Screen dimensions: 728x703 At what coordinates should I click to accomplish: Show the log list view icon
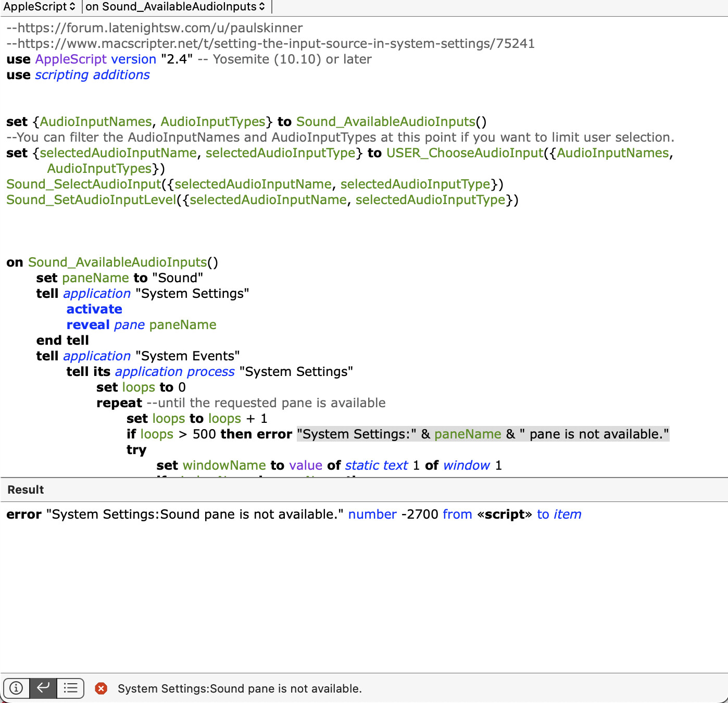click(x=70, y=688)
